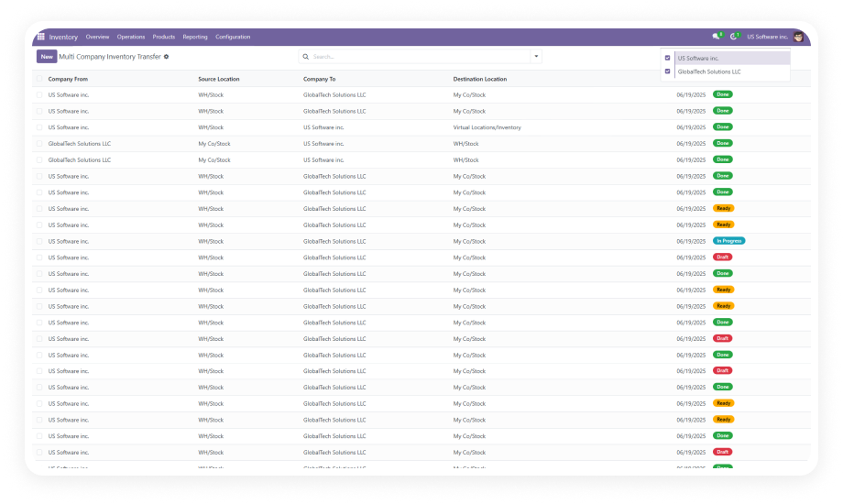Image resolution: width=843 pixels, height=504 pixels.
Task: Open the conversations messages icon
Action: (x=717, y=37)
